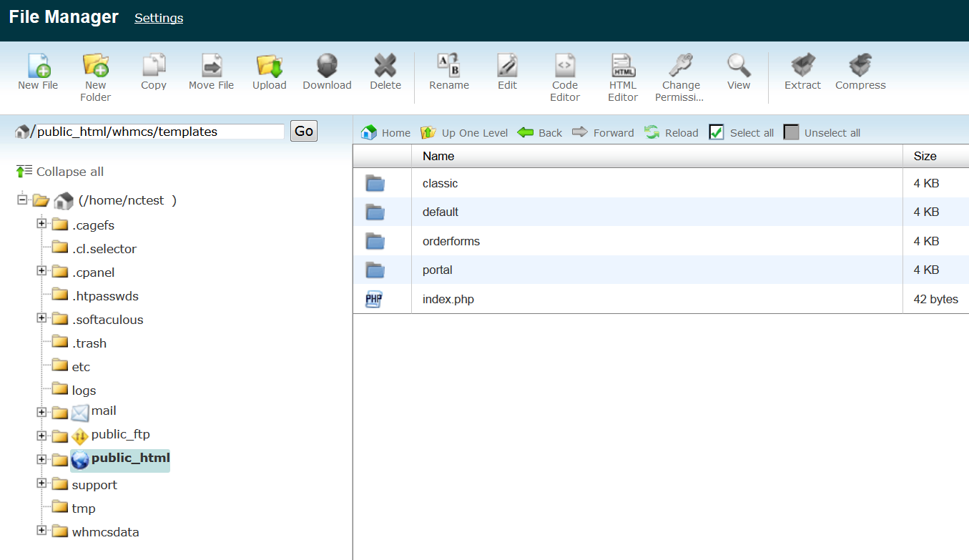This screenshot has height=560, width=969.
Task: Collapse the /home/nctest root node
Action: click(22, 200)
